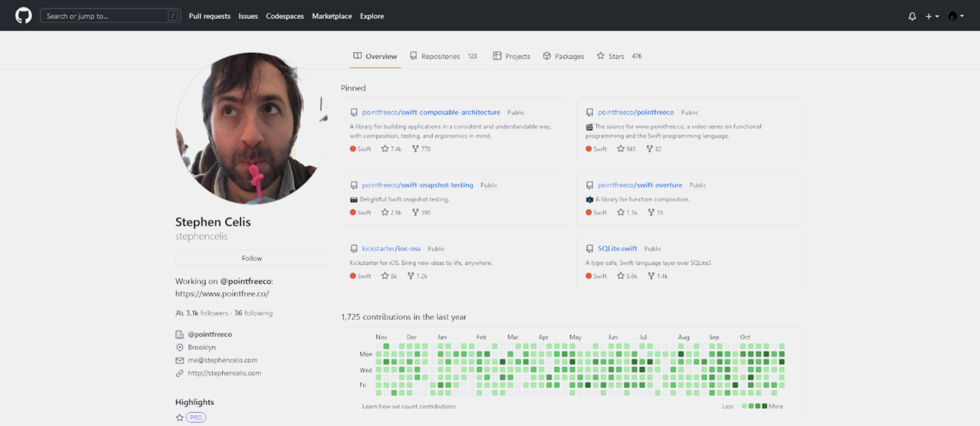Click the GitHub Octocat logo

pos(24,16)
